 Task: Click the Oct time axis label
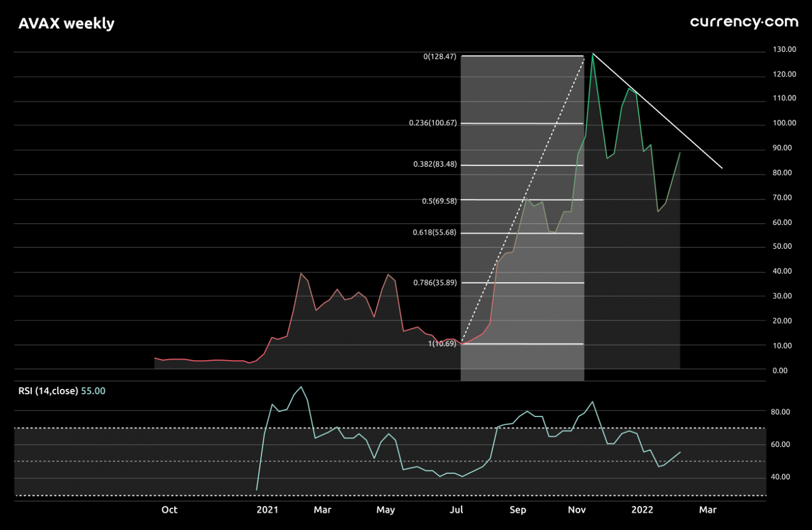(169, 510)
